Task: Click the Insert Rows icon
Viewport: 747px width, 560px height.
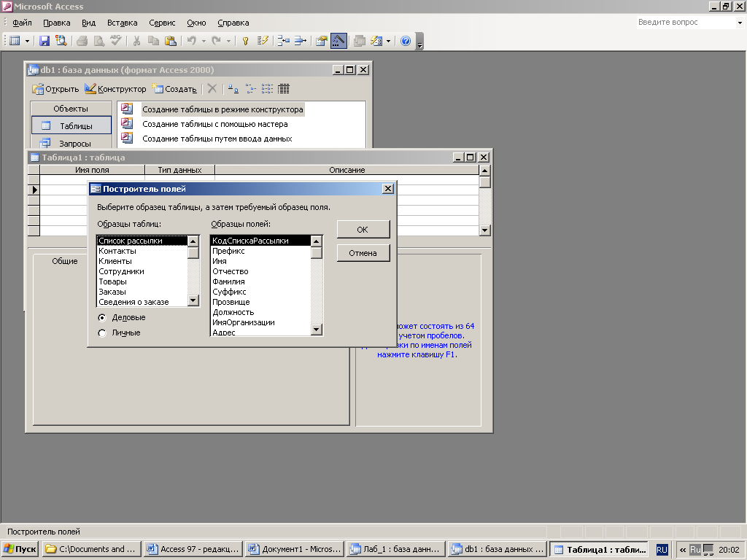Action: point(284,41)
